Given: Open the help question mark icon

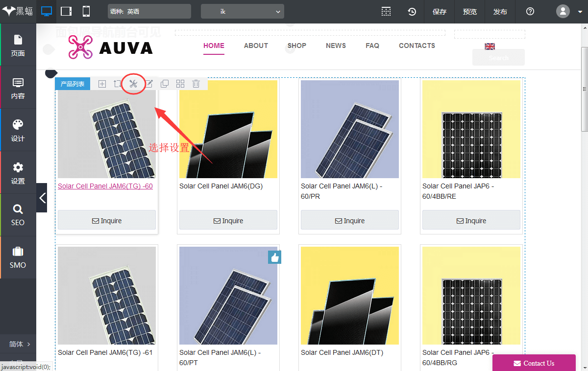Looking at the screenshot, I should tap(530, 12).
